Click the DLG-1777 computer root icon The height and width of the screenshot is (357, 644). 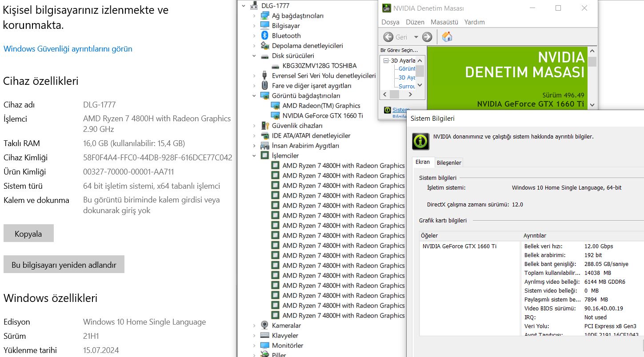pos(254,5)
